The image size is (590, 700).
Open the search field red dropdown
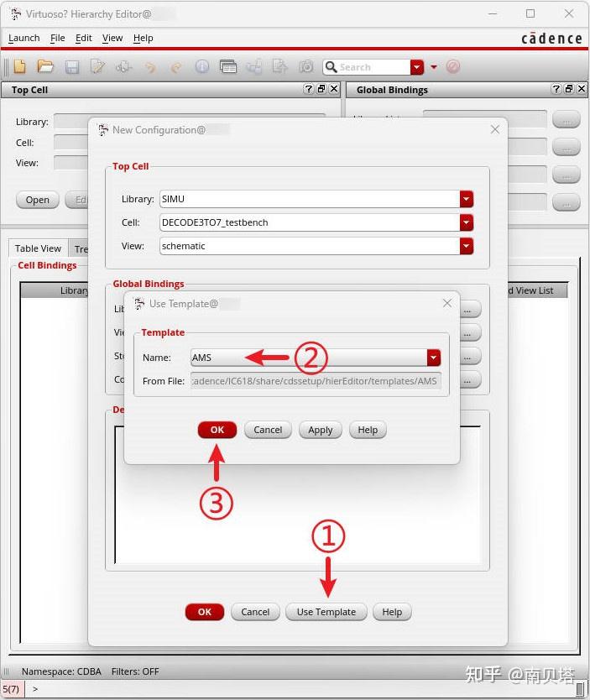click(417, 67)
